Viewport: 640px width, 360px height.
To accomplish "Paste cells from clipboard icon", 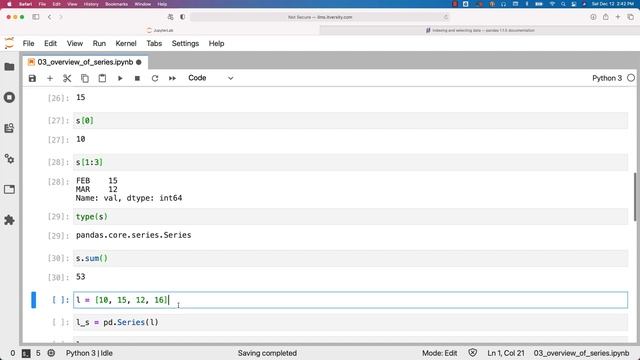I will tap(102, 78).
